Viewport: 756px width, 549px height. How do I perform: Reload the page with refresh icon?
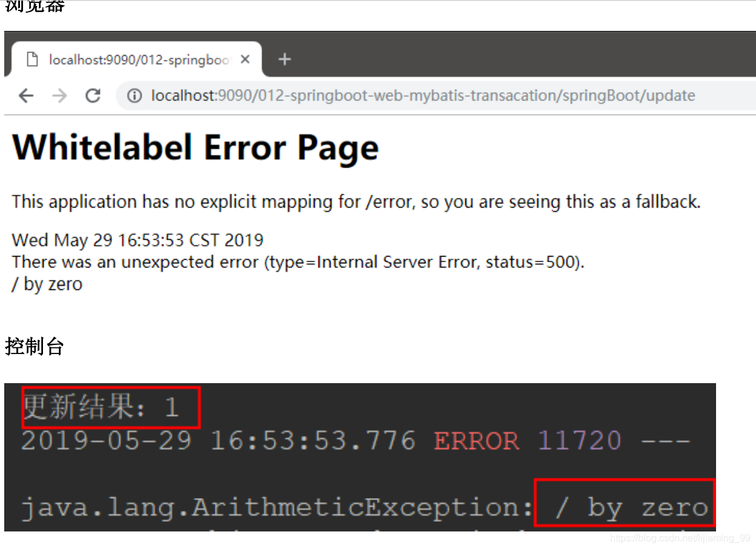point(93,96)
